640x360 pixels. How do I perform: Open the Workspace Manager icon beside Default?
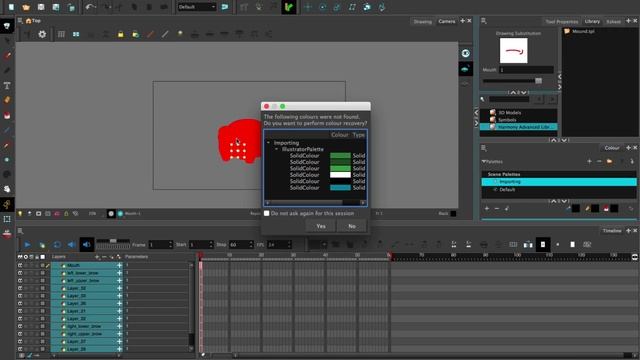tap(224, 7)
